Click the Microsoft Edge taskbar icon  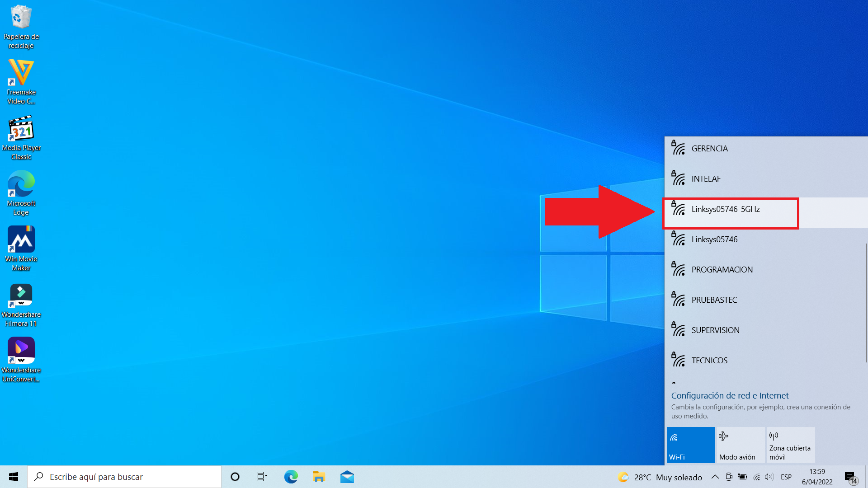(291, 477)
